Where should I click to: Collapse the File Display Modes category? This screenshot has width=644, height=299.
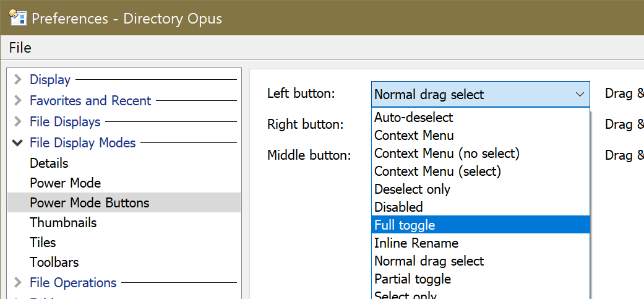[x=17, y=143]
